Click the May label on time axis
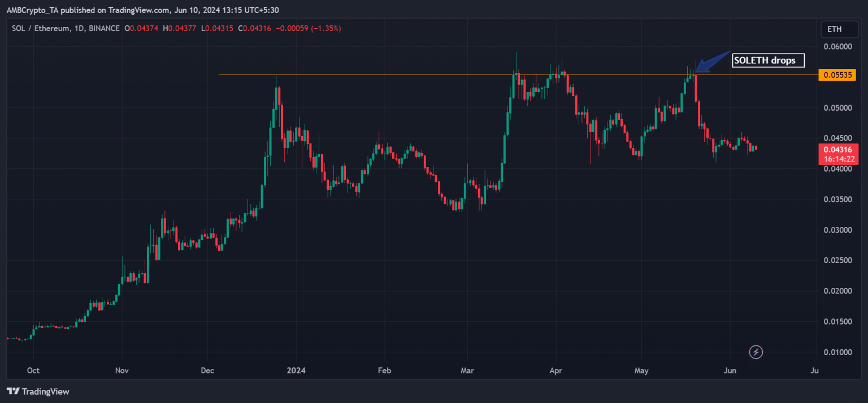This screenshot has height=403, width=868. click(641, 370)
